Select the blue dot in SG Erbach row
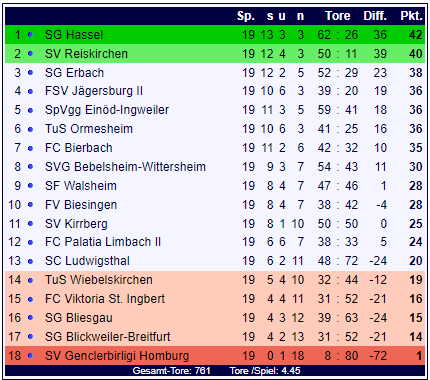 click(30, 73)
